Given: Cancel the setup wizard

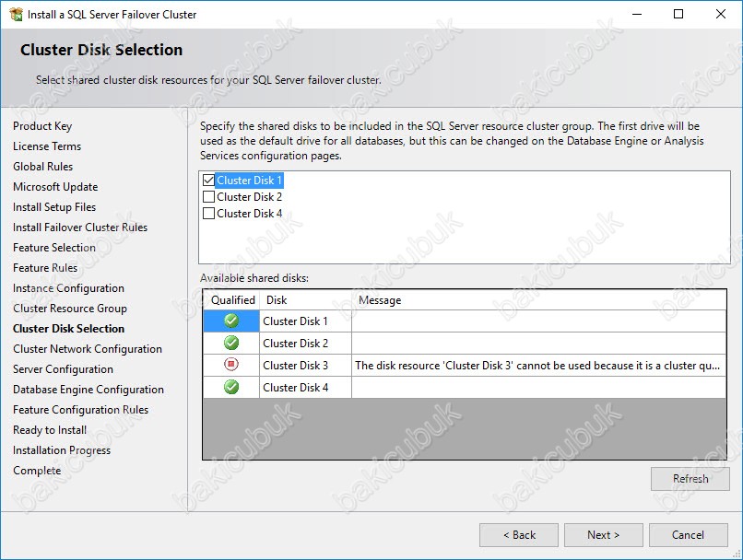Looking at the screenshot, I should point(688,535).
